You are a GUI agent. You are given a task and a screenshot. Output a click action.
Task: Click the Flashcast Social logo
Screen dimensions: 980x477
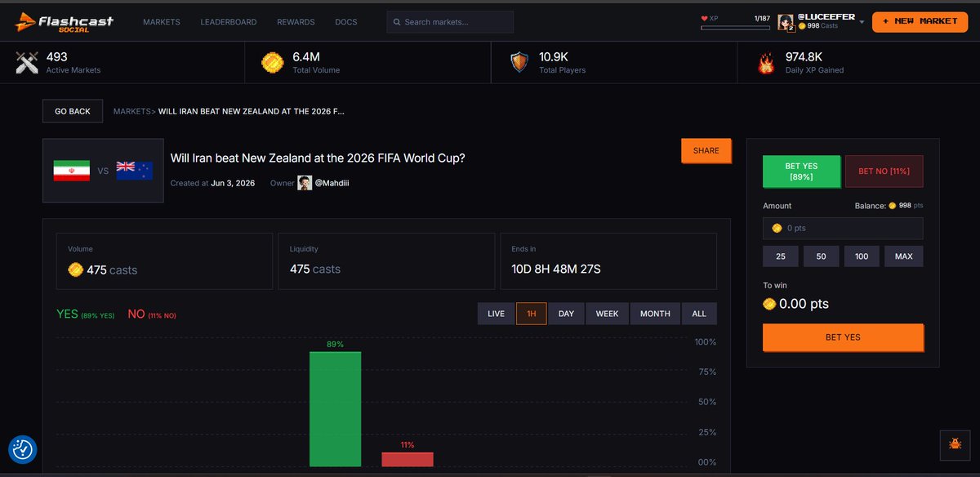coord(65,22)
